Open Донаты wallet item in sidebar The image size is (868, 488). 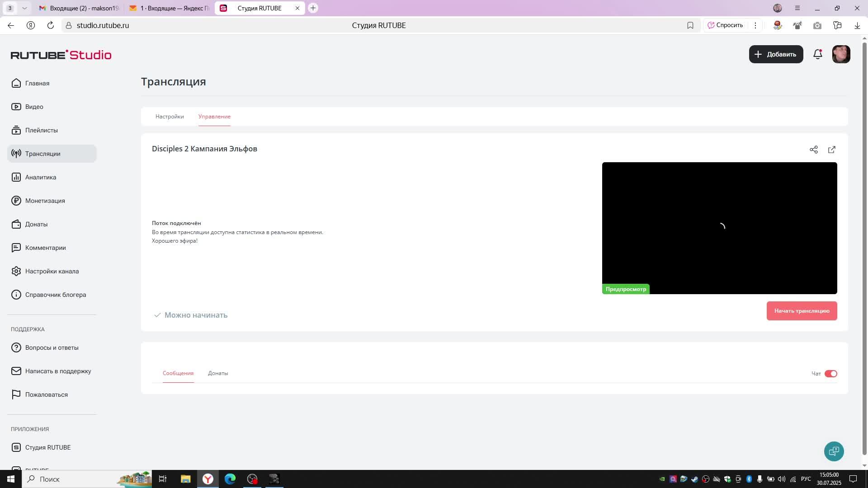[36, 224]
